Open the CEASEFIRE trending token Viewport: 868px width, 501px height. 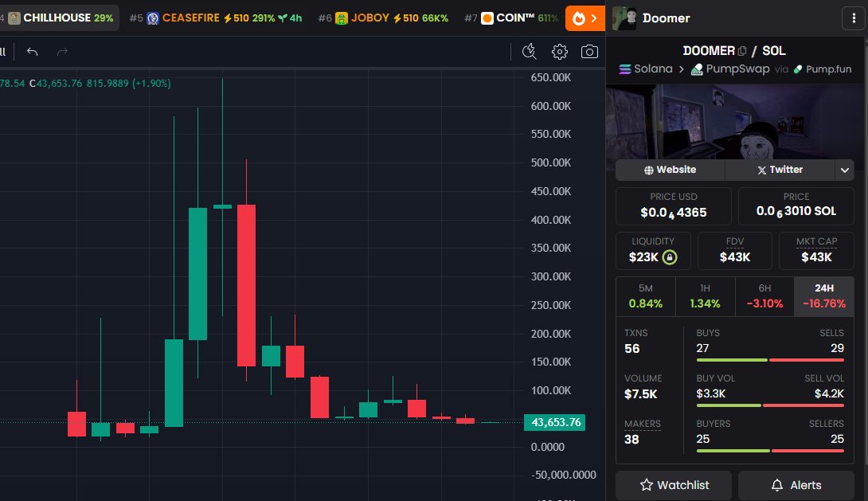pyautogui.click(x=215, y=18)
